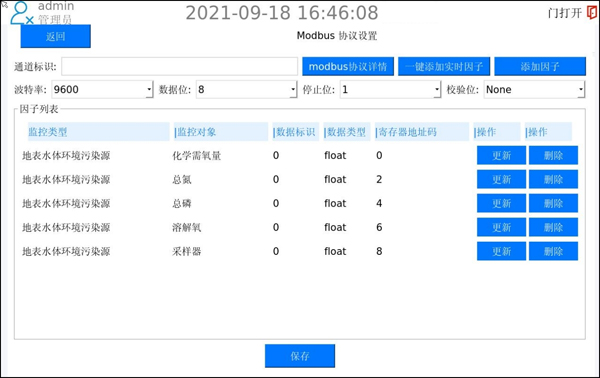Update the 化学需氧量 row

click(501, 155)
